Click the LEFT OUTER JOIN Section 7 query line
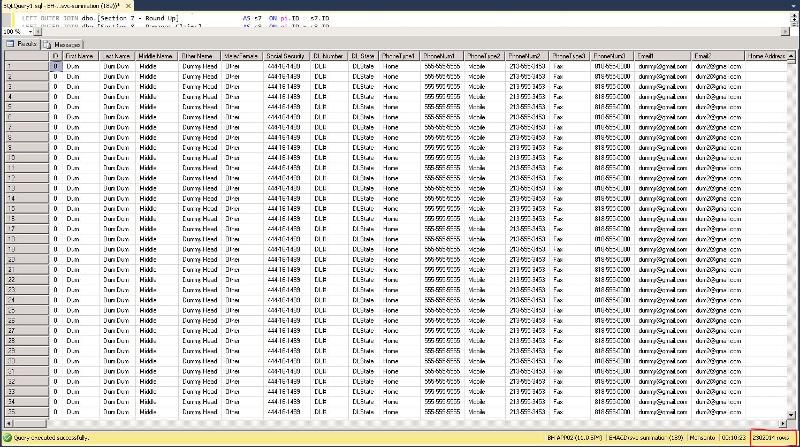The height and width of the screenshot is (447, 800). coord(176,18)
